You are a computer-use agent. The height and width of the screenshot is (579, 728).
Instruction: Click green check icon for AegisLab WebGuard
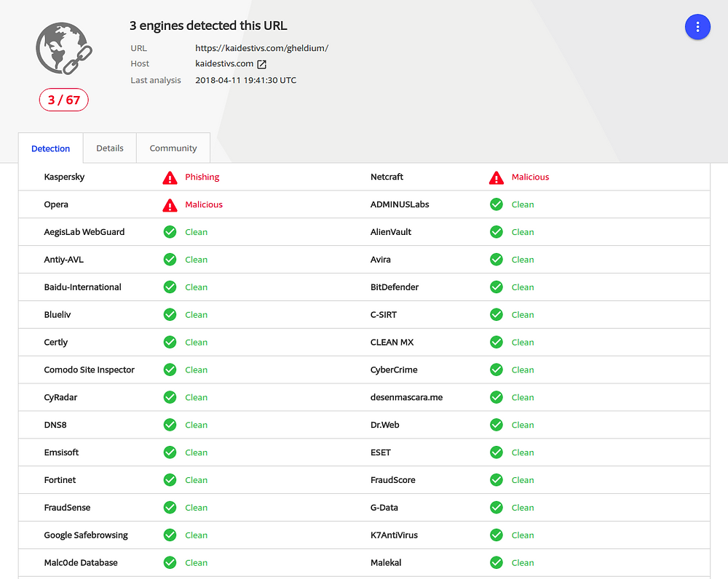pos(170,232)
